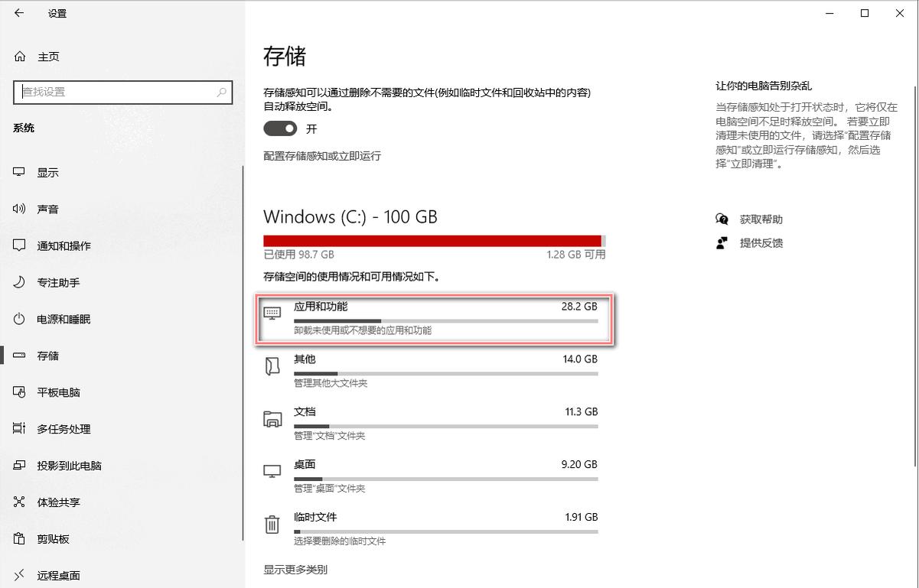Toggle off 存储感知 switch
919x588 pixels.
coord(280,128)
